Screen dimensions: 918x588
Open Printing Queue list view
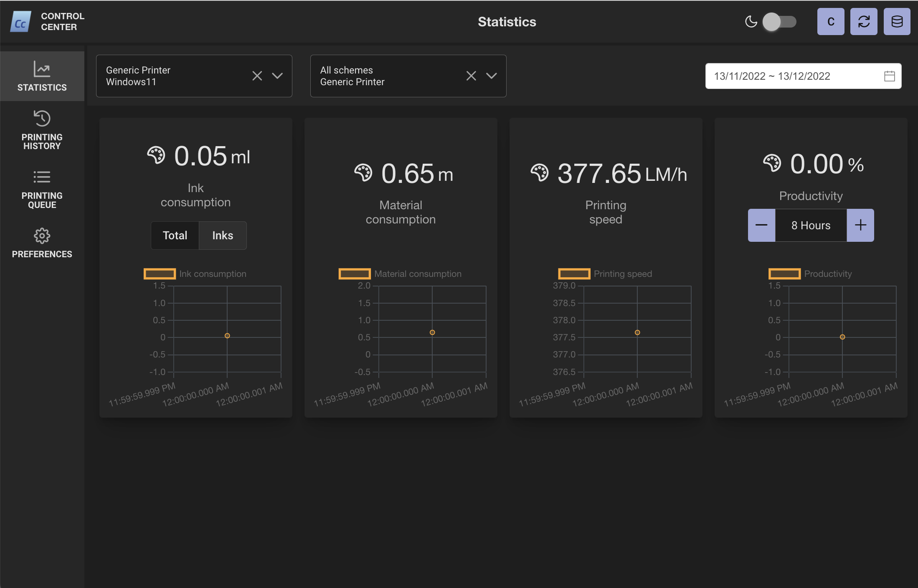[x=42, y=189]
